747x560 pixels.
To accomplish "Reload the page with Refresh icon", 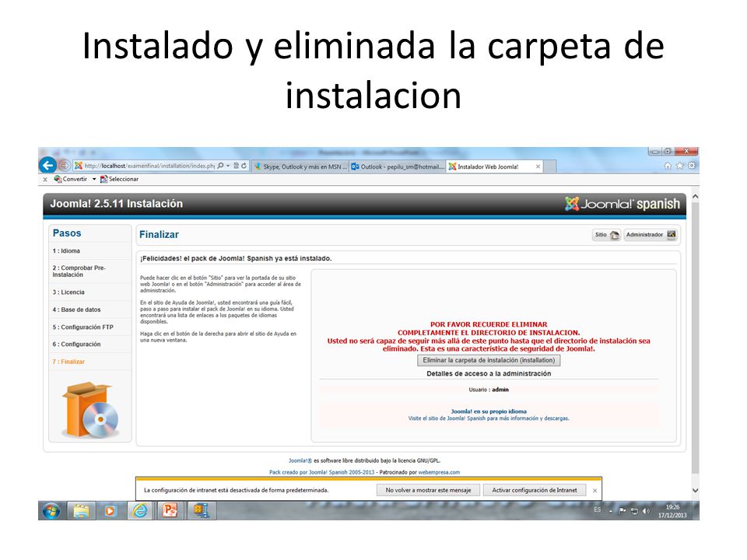I will pyautogui.click(x=244, y=166).
